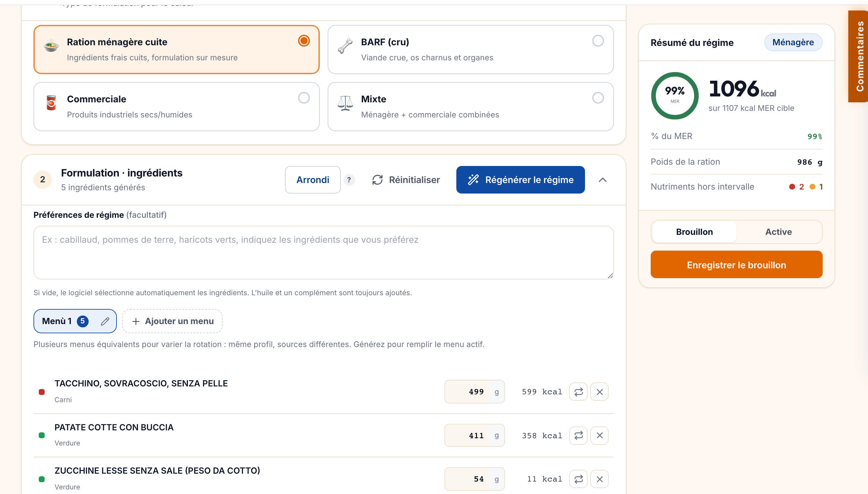Click Enregistrer le brouillon button

tap(736, 265)
